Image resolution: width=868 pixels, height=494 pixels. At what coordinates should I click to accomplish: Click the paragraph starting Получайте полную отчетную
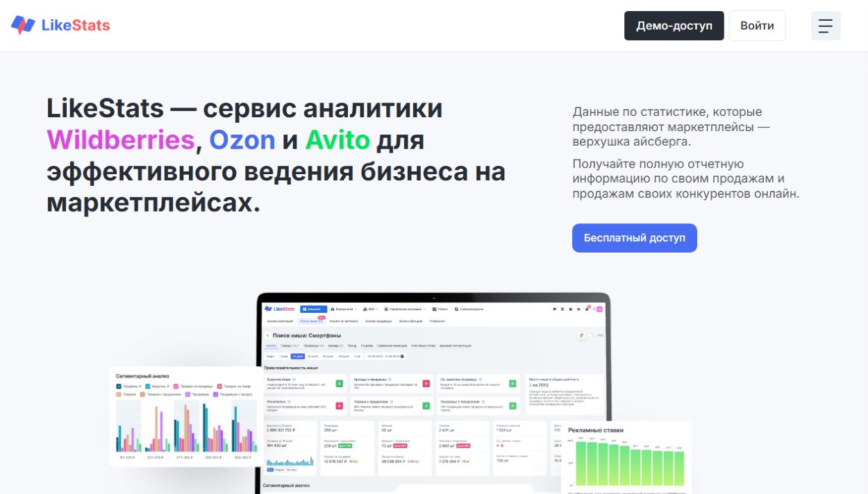(x=686, y=179)
